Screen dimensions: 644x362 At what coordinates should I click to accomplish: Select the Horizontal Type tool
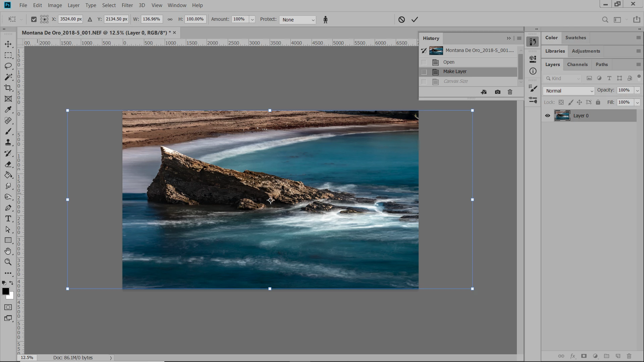8,219
